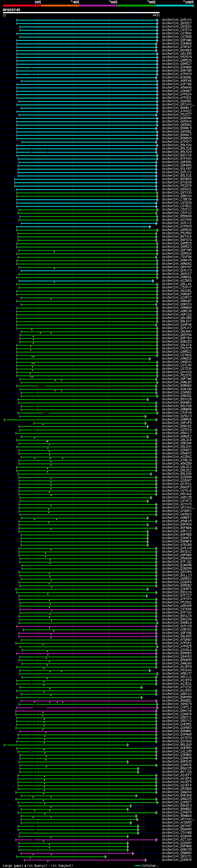Click hit label UniRef100_B8AZF3
The height and width of the screenshot is (868, 197).
pyautogui.click(x=176, y=805)
